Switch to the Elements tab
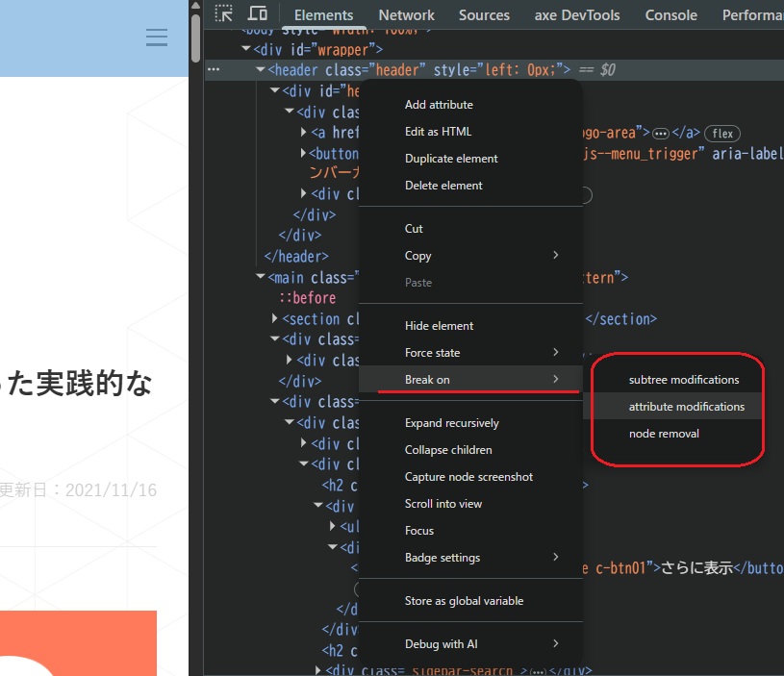Screen dimensions: 784x676 (323, 15)
